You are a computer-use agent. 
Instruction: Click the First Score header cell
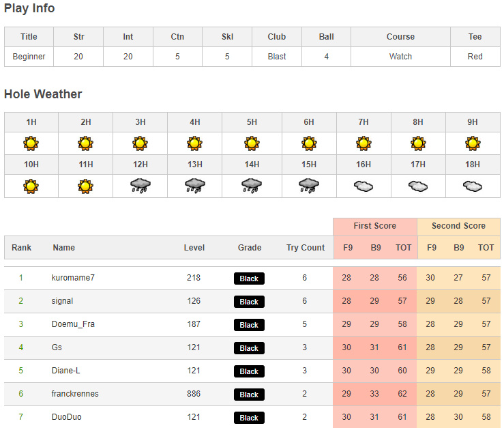[374, 226]
